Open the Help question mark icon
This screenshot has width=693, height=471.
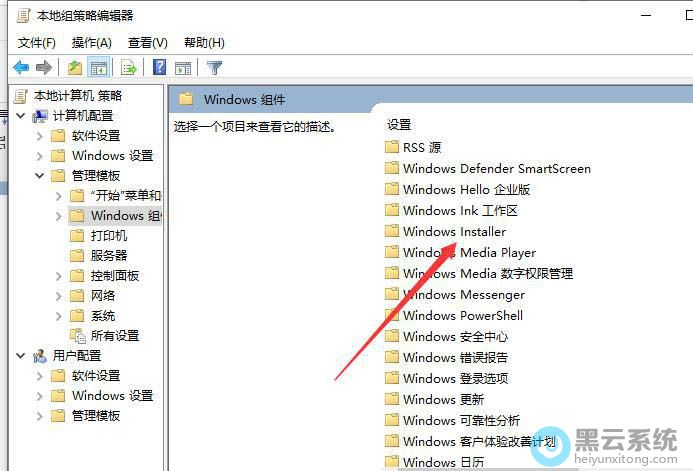[159, 67]
